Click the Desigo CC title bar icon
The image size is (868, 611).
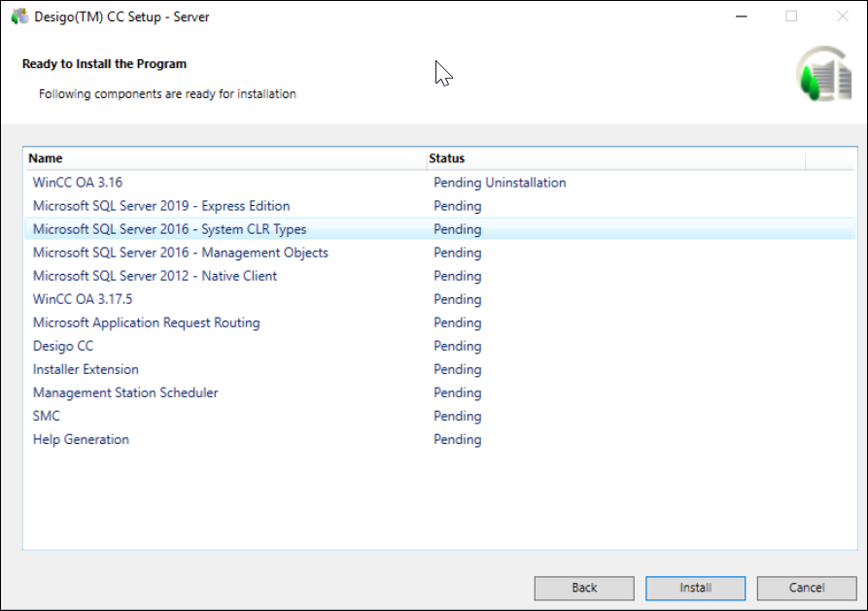click(19, 17)
